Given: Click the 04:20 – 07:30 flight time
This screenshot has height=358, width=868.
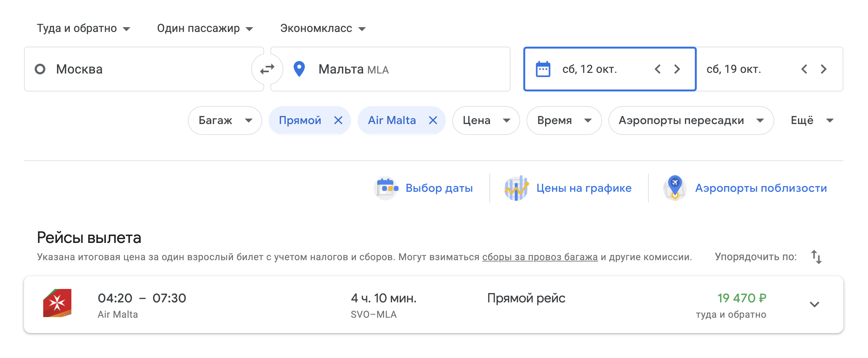Looking at the screenshot, I should click(141, 298).
